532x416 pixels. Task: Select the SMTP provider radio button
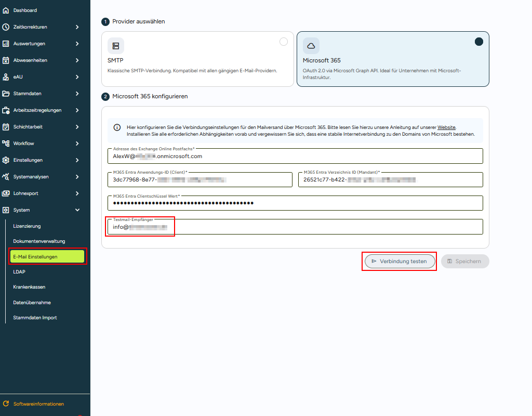pos(284,42)
